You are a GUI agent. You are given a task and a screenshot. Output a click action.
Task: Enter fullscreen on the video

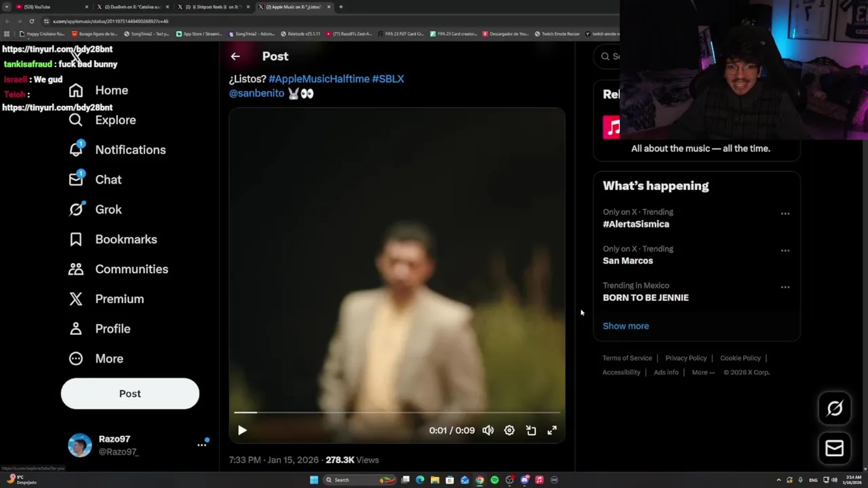tap(552, 430)
